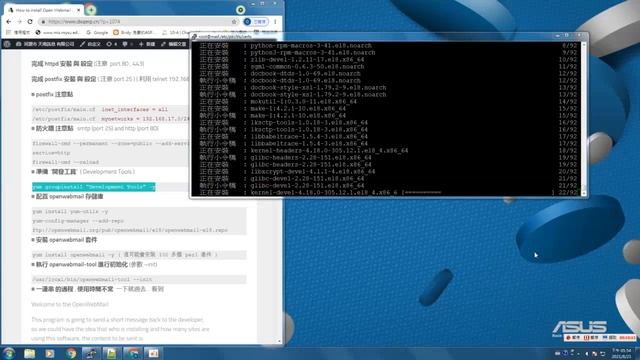Reload the page in Chrome
640x360 pixels.
[30, 21]
